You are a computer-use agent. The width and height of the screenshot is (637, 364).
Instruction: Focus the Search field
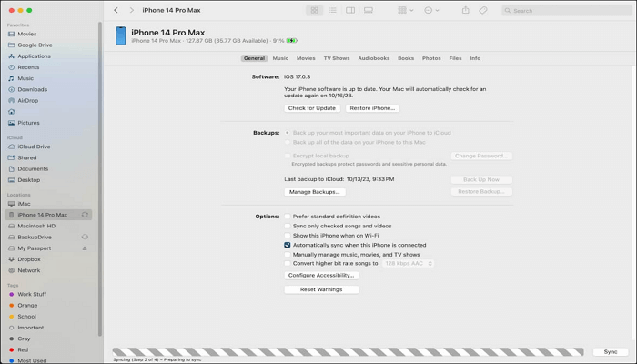point(567,11)
